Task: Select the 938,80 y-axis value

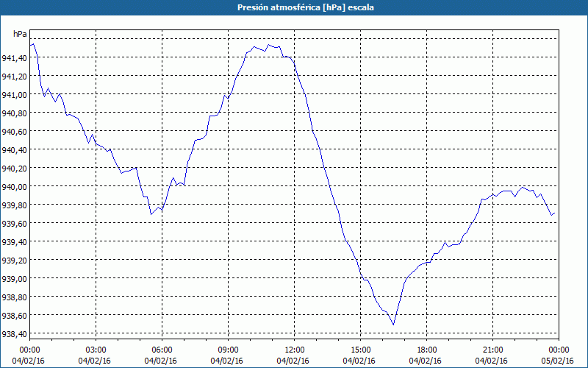Action: (14, 297)
